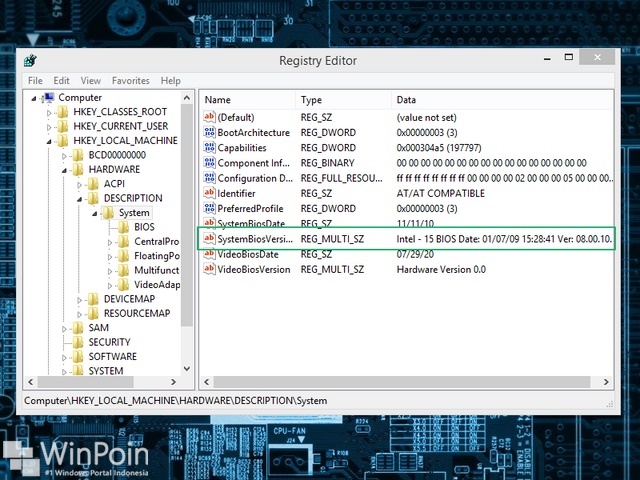Click the BCD00000000 folder icon
The width and height of the screenshot is (640, 480).
coord(78,155)
